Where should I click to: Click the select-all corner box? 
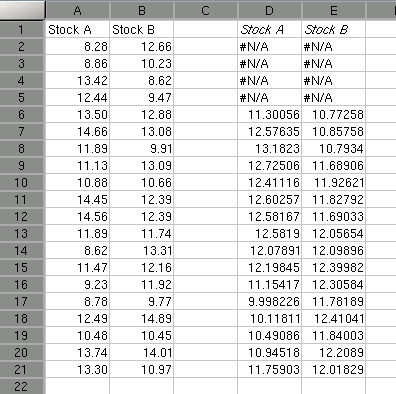click(x=22, y=10)
